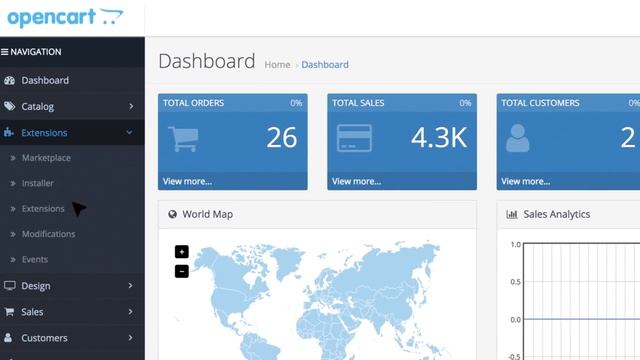Click the Dashboard page heading
The height and width of the screenshot is (360, 640).
click(207, 61)
